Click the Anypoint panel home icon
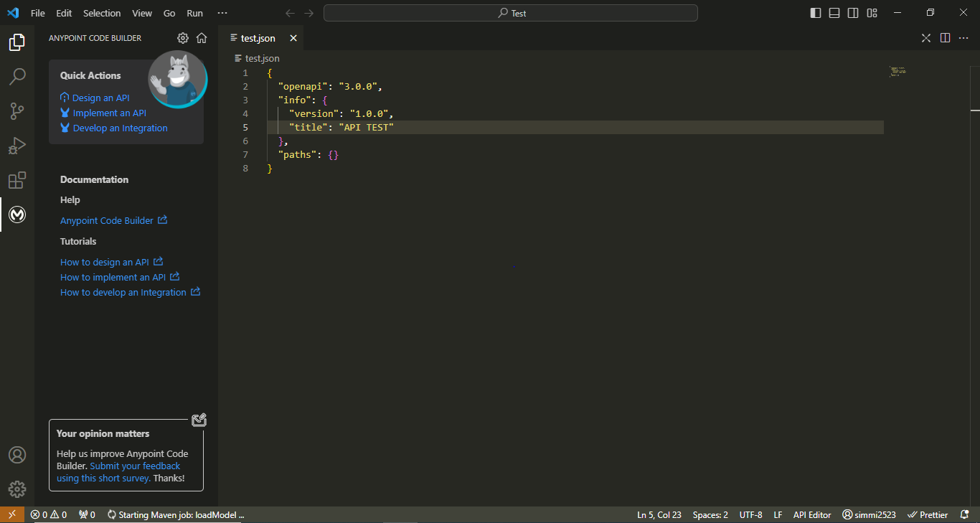 coord(202,38)
